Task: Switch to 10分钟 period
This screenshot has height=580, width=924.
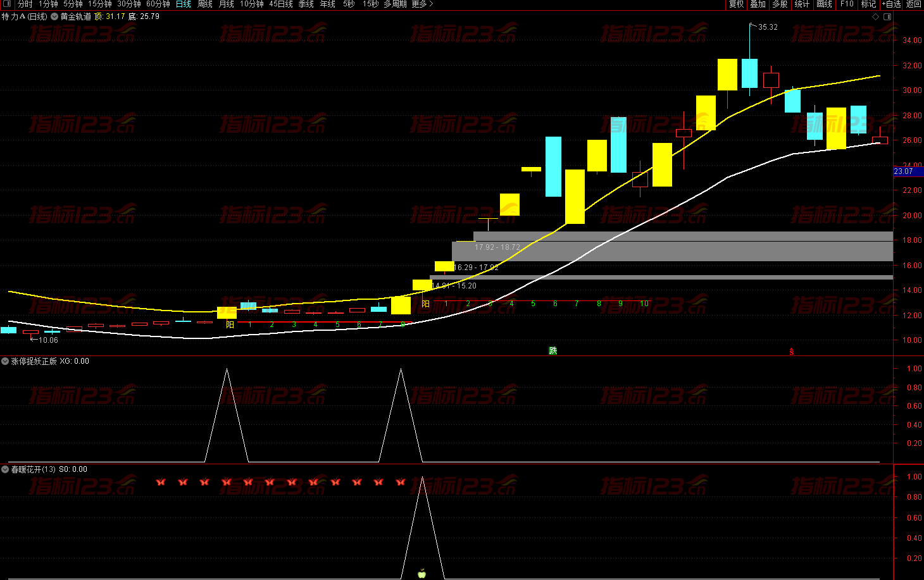Action: pos(252,4)
